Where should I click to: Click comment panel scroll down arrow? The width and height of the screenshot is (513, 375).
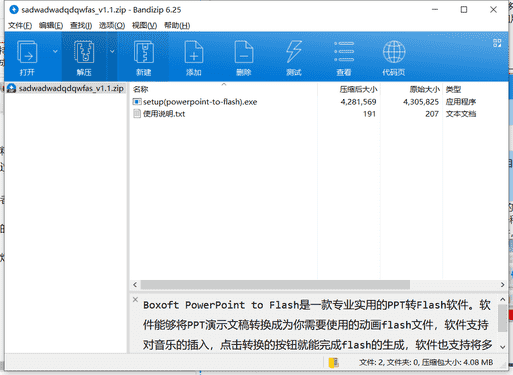tap(502, 347)
